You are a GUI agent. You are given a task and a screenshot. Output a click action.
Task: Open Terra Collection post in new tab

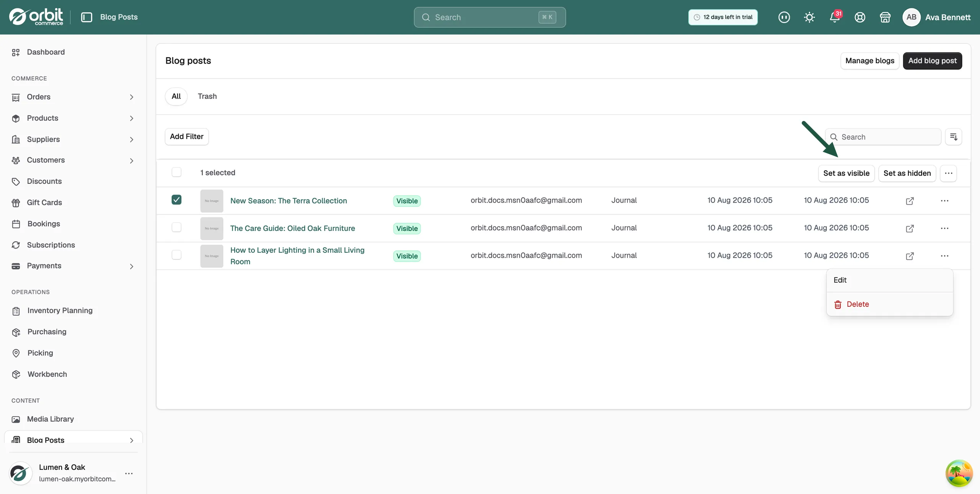pyautogui.click(x=910, y=201)
